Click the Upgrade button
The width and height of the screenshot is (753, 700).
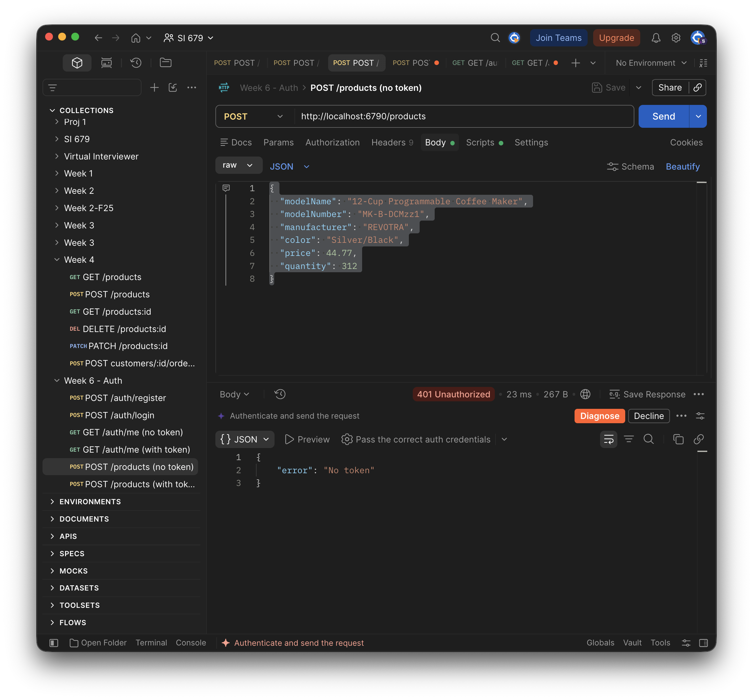click(616, 38)
